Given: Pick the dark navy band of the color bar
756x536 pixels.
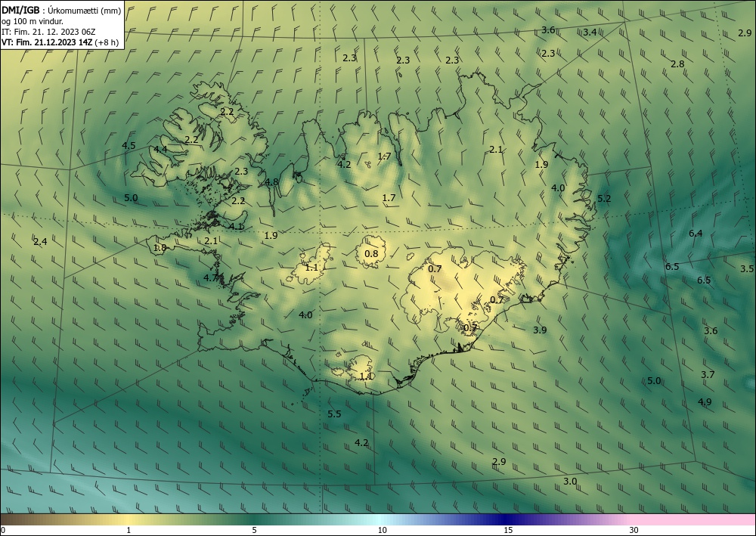Looking at the screenshot, I should click(x=507, y=519).
